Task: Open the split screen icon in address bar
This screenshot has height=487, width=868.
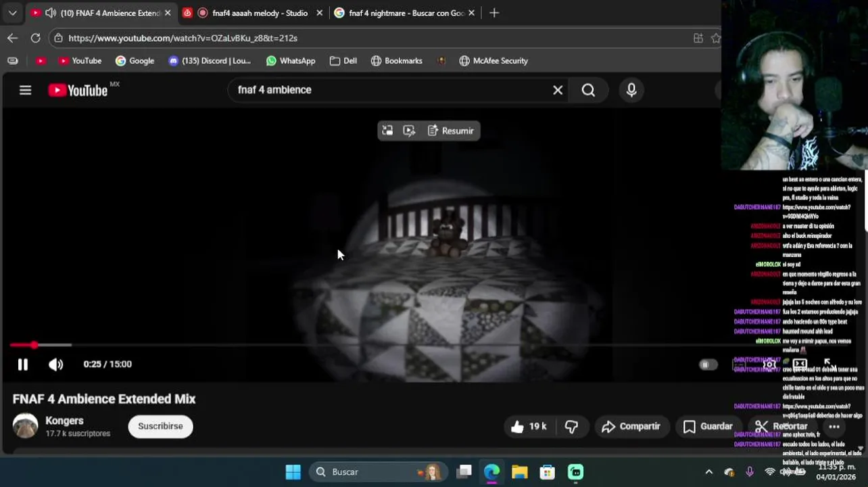Action: click(698, 38)
